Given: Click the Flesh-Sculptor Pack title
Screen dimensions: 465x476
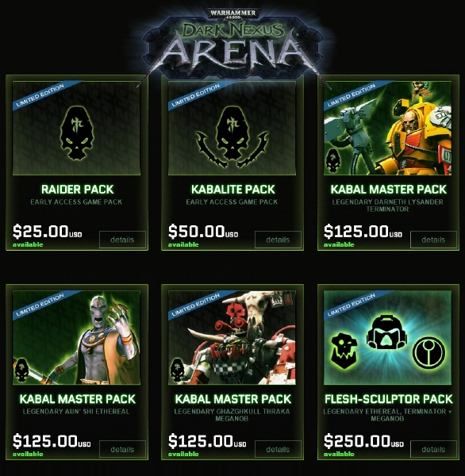Looking at the screenshot, I should coord(389,399).
